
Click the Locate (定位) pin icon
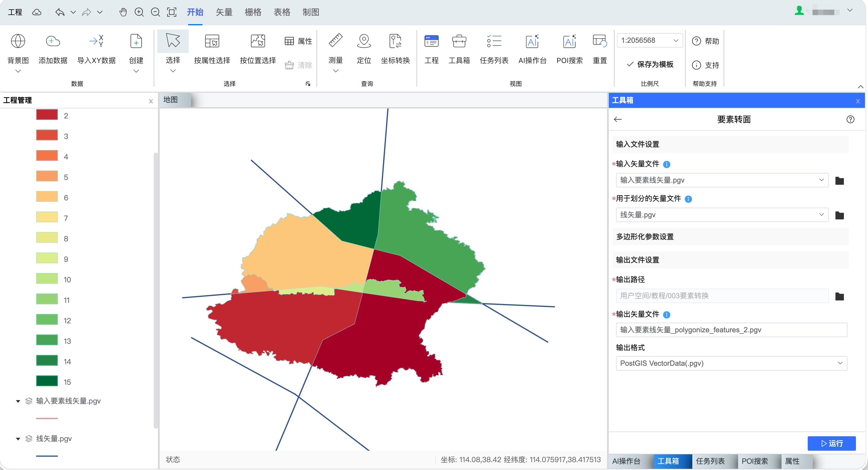coord(364,41)
